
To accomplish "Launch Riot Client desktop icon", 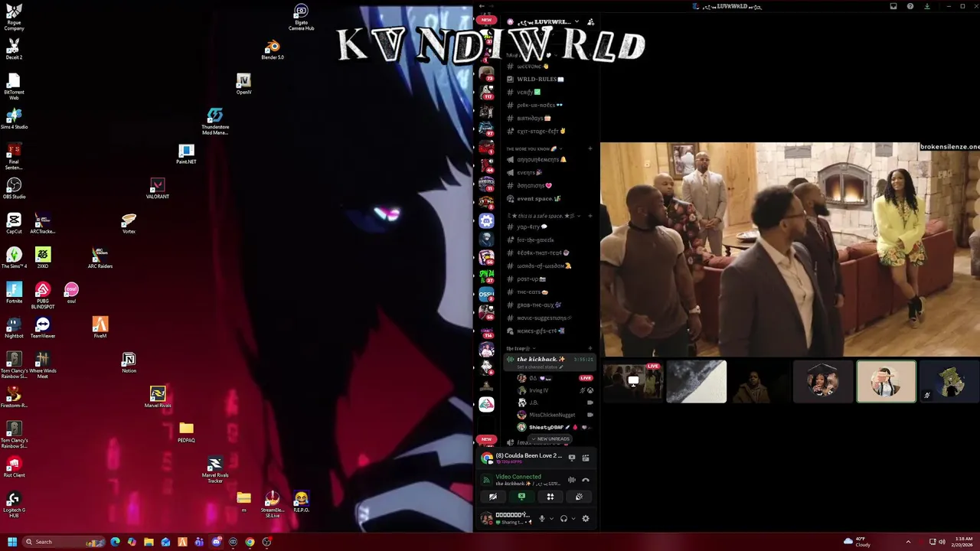I will pos(14,467).
